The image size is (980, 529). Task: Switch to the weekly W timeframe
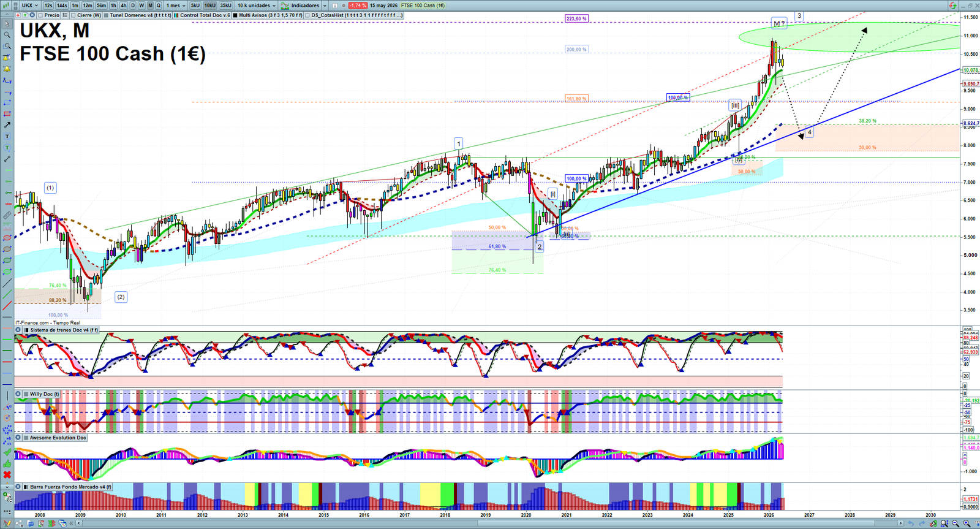pos(141,6)
